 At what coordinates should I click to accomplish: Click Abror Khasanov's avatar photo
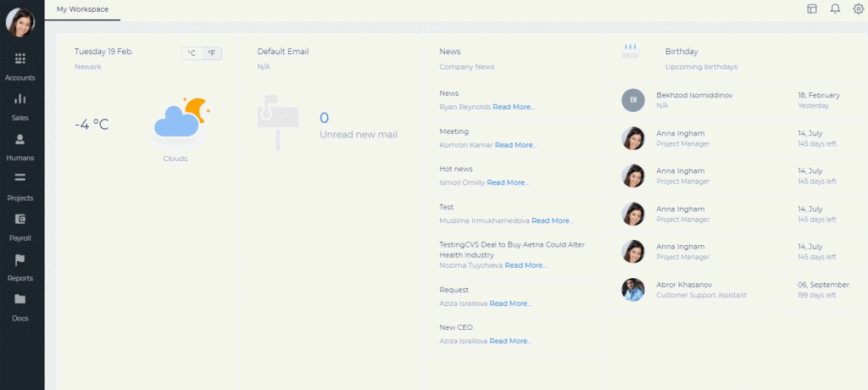click(x=633, y=290)
